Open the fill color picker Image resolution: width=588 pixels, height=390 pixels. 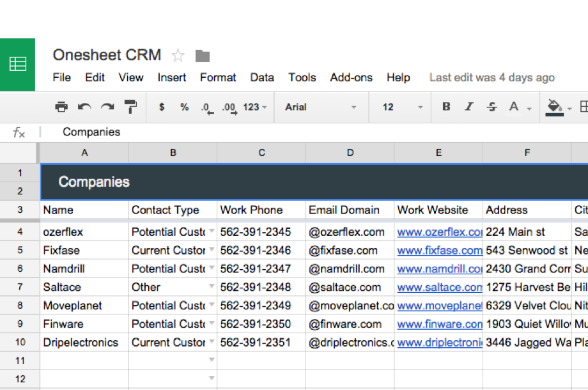click(553, 107)
